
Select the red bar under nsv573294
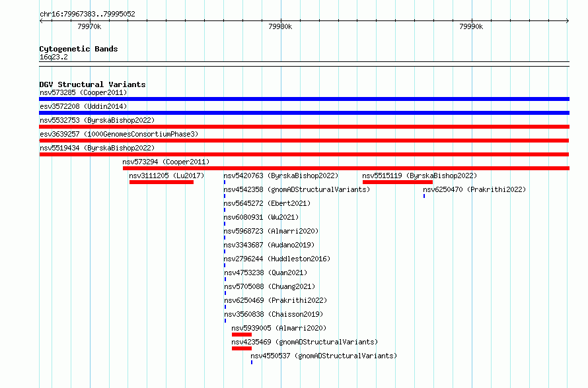(x=346, y=168)
